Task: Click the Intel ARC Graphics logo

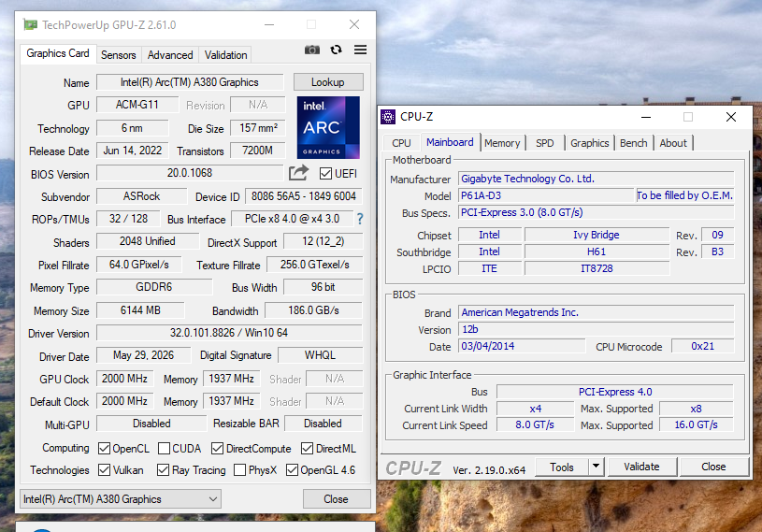Action: pyautogui.click(x=328, y=127)
